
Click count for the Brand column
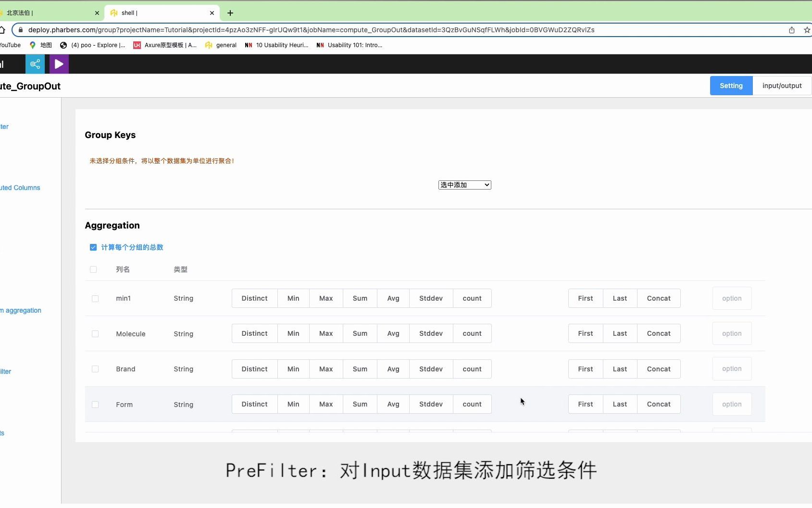point(472,369)
